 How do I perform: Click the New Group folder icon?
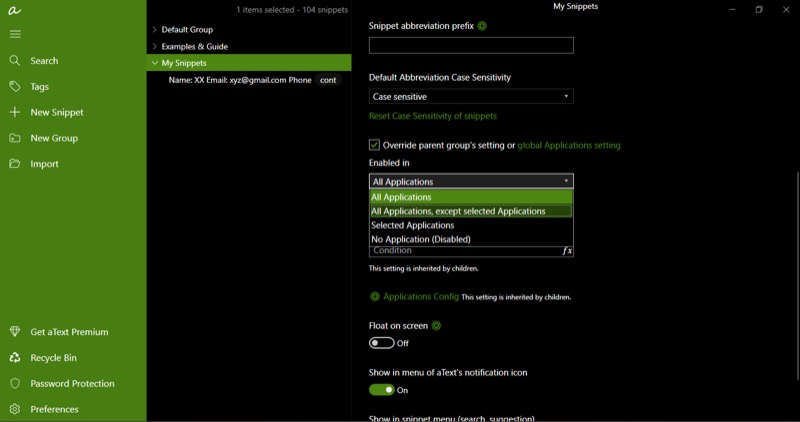click(15, 138)
